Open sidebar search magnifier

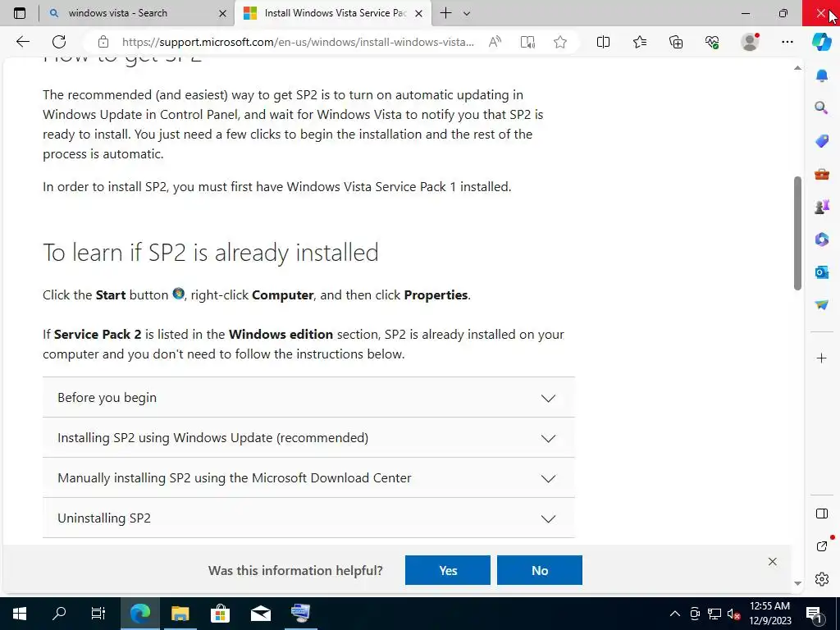click(x=822, y=108)
